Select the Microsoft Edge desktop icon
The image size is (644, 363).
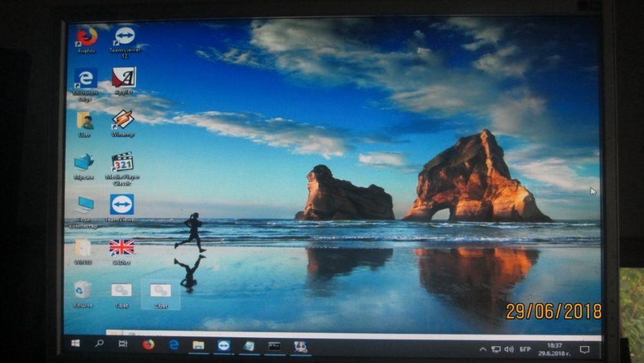[x=86, y=84]
